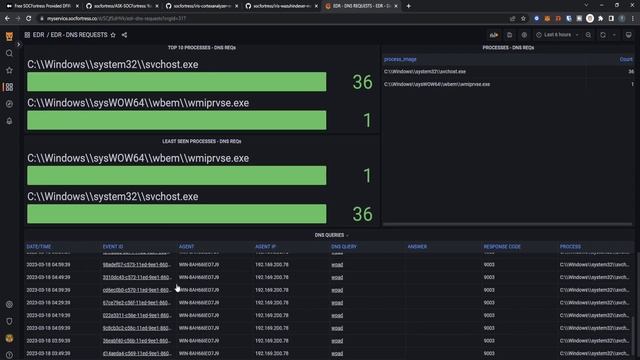This screenshot has width=640, height=360.
Task: Switch to socfortress/iris-cortexanalyzer GitHub tab
Action: pos(202,6)
